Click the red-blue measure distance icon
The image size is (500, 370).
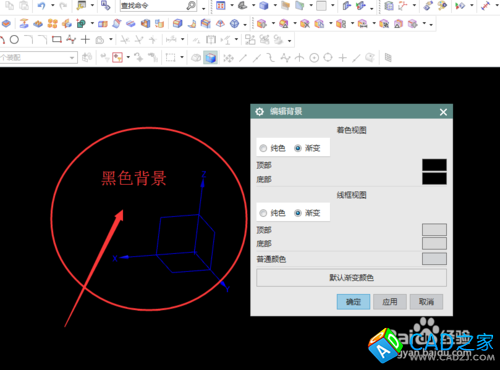tap(486, 6)
